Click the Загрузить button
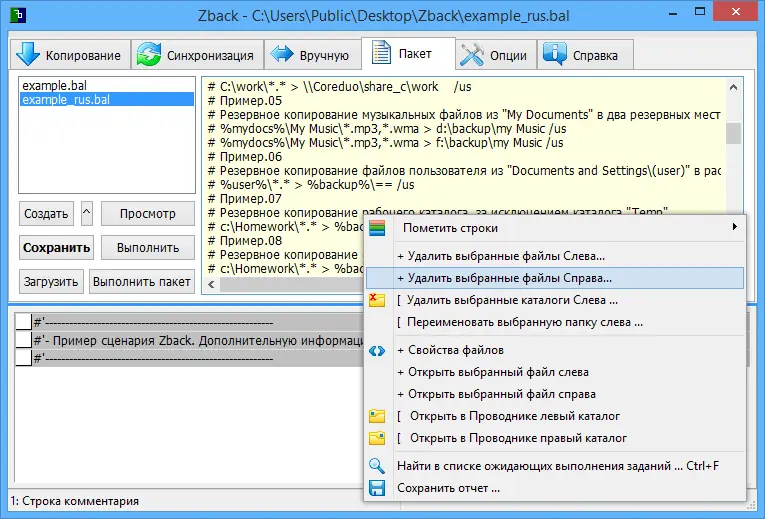Viewport: 765px width, 519px height. point(51,281)
